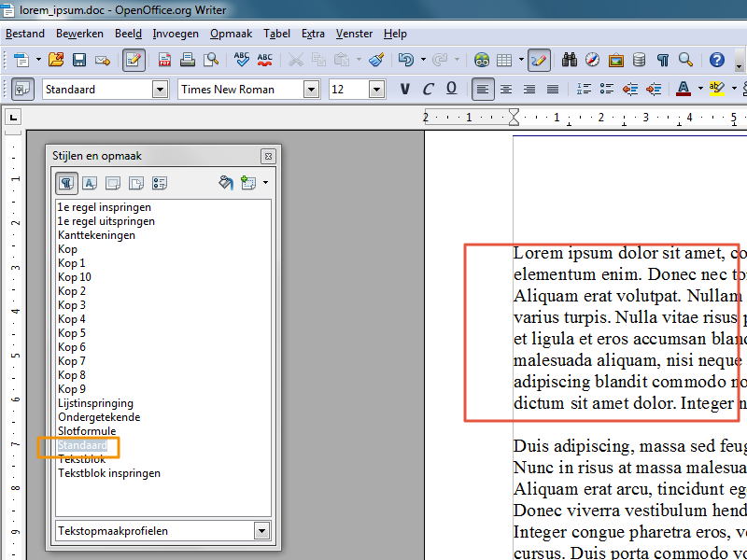Open Undo history dropdown arrow
This screenshot has width=747, height=560.
coord(423,60)
